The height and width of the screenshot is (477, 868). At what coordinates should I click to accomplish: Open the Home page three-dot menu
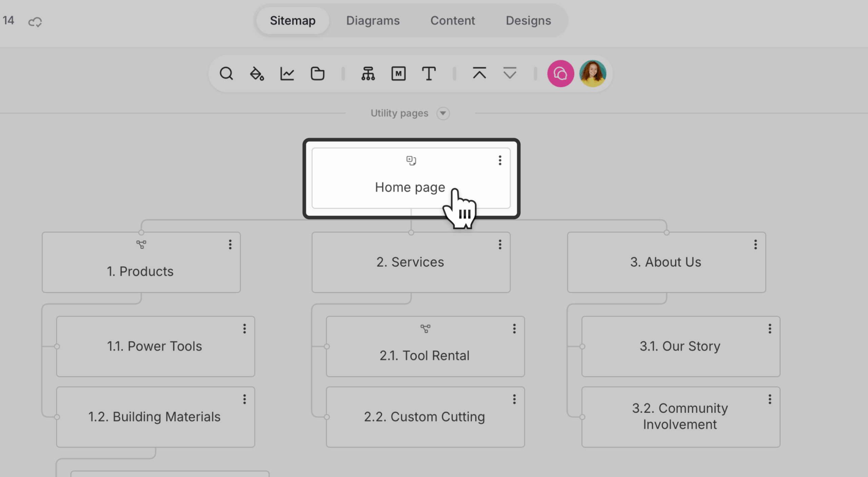(500, 160)
